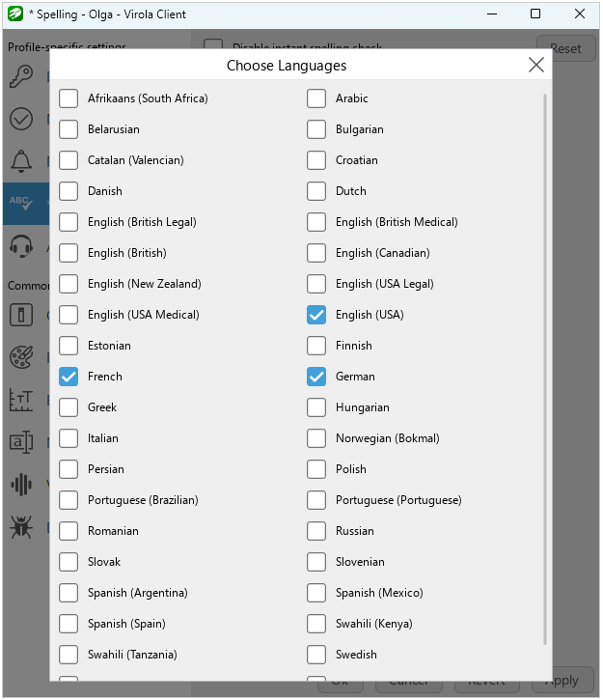Check Portuguese (Brazilian)
The width and height of the screenshot is (603, 700).
pyautogui.click(x=69, y=500)
